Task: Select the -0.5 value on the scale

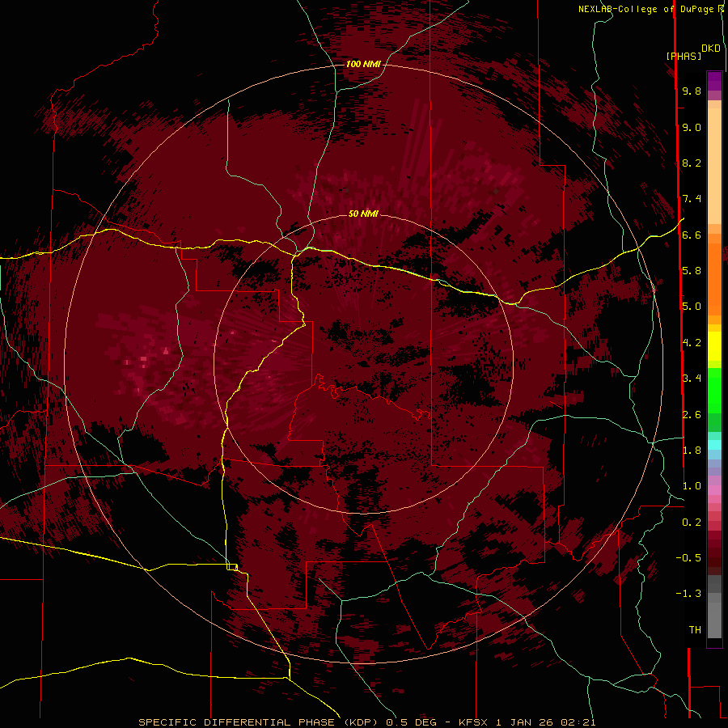Action: pos(688,558)
